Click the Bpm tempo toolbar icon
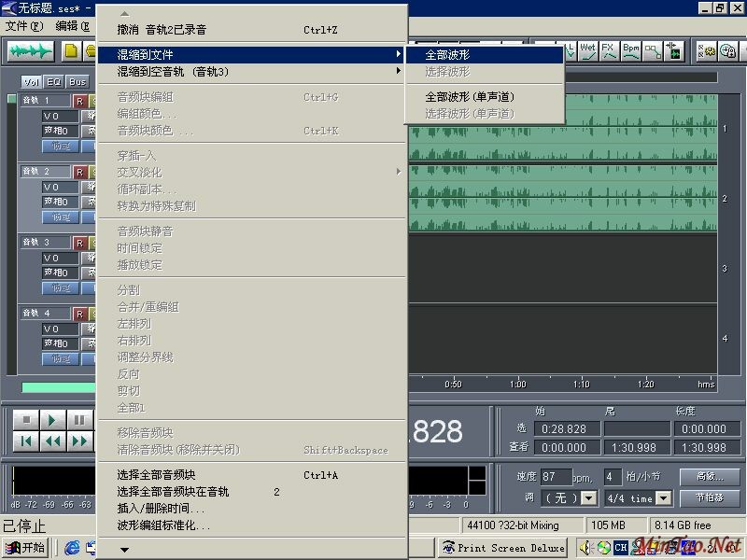This screenshot has width=747, height=560. (x=631, y=49)
